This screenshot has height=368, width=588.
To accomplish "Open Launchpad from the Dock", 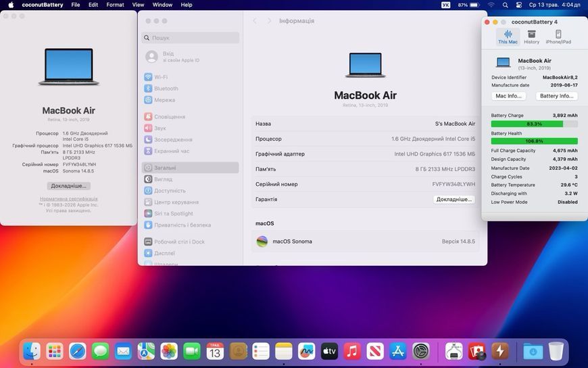I will click(x=55, y=352).
